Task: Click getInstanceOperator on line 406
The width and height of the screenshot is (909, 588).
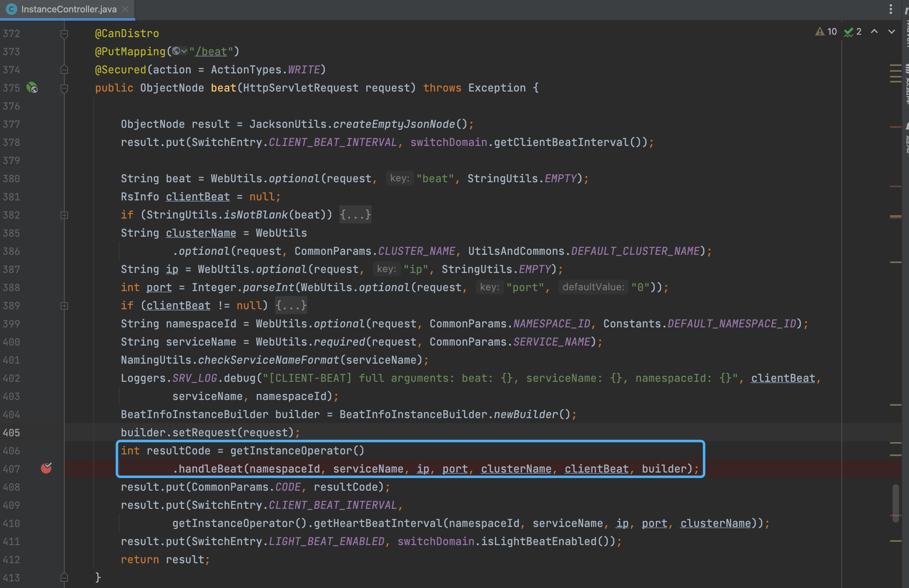Action: coord(291,451)
